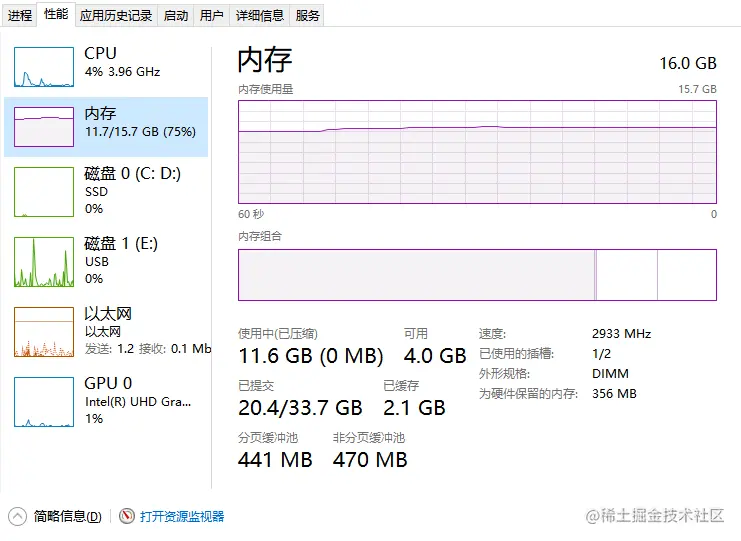Switch to the 启动 tab
The height and width of the screenshot is (541, 741).
pyautogui.click(x=175, y=15)
